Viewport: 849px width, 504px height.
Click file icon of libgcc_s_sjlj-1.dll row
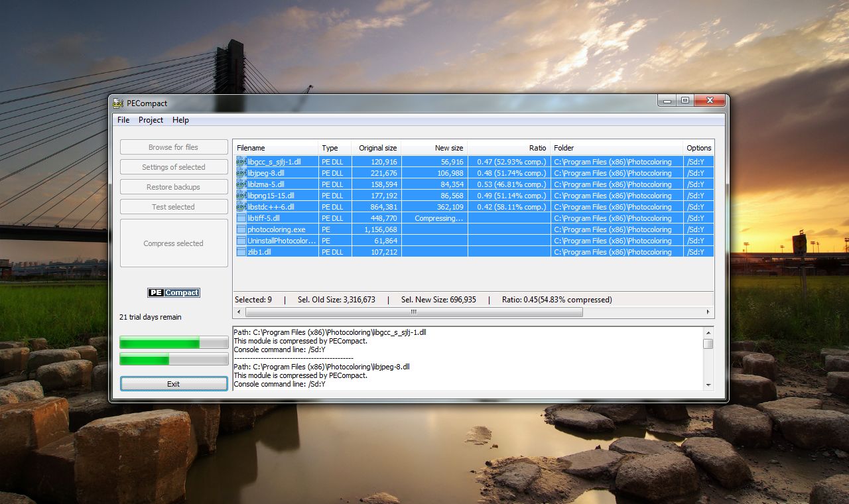(x=241, y=161)
